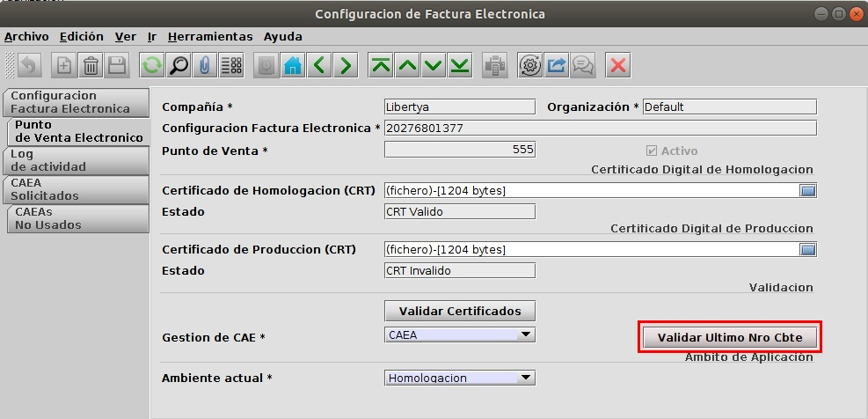Save the record with the floppy disk icon
The height and width of the screenshot is (419, 868).
click(x=117, y=66)
